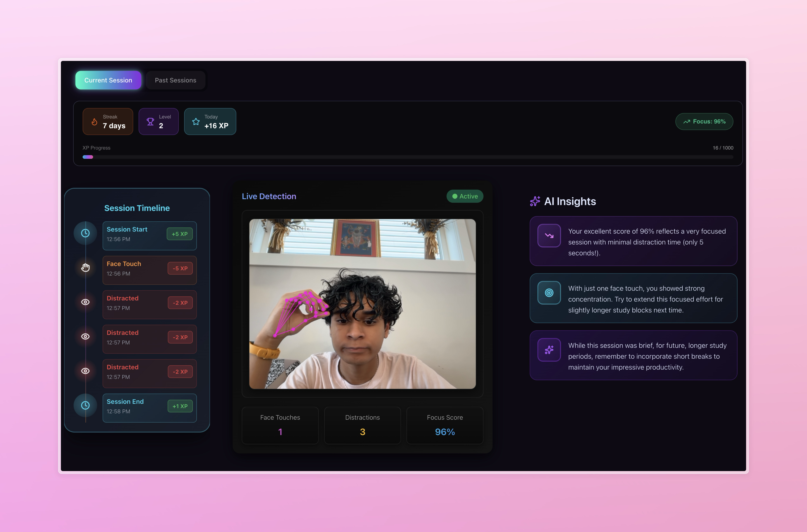Image resolution: width=807 pixels, height=532 pixels.
Task: Click the -5 XP badge on Face Touch
Action: [x=180, y=268]
